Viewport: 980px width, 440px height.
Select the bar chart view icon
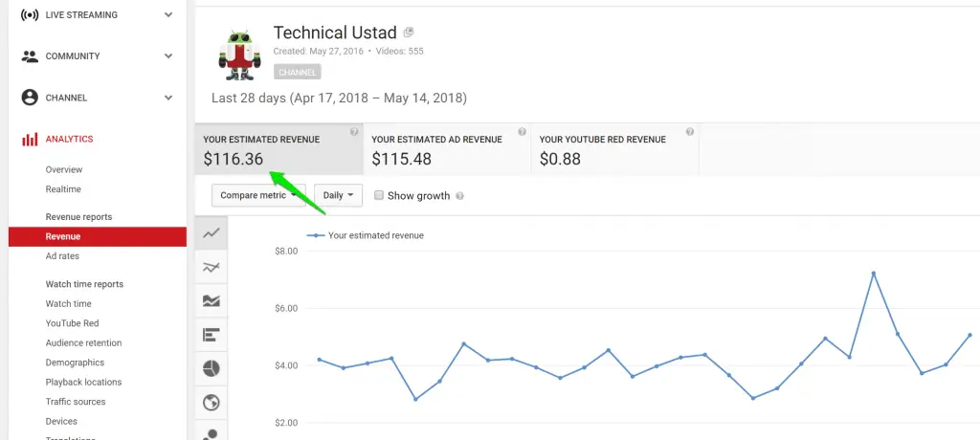tap(212, 335)
